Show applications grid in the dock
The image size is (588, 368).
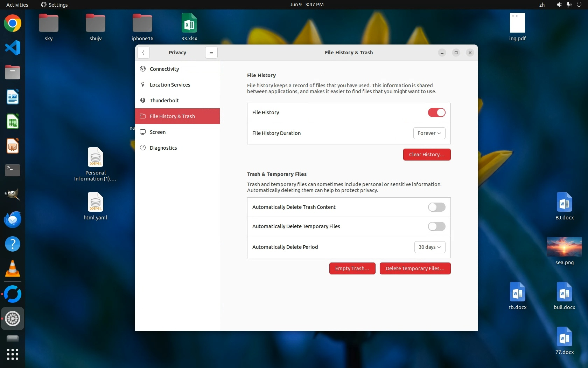pyautogui.click(x=13, y=354)
